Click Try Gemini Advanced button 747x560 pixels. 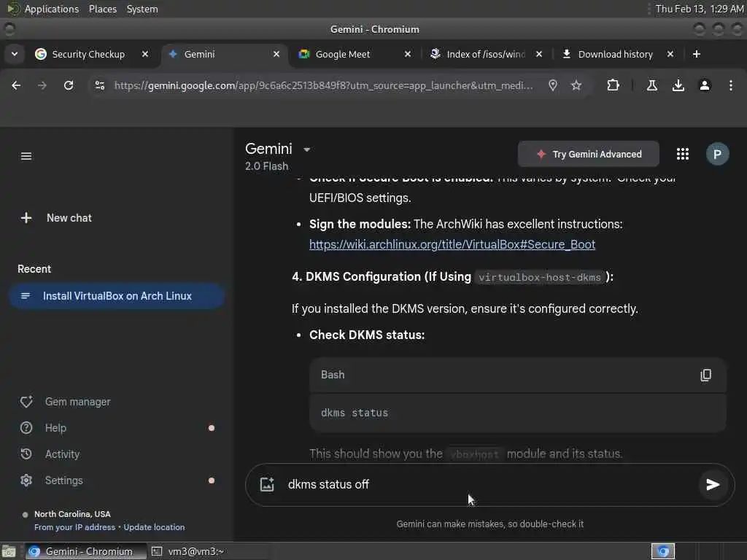point(589,154)
